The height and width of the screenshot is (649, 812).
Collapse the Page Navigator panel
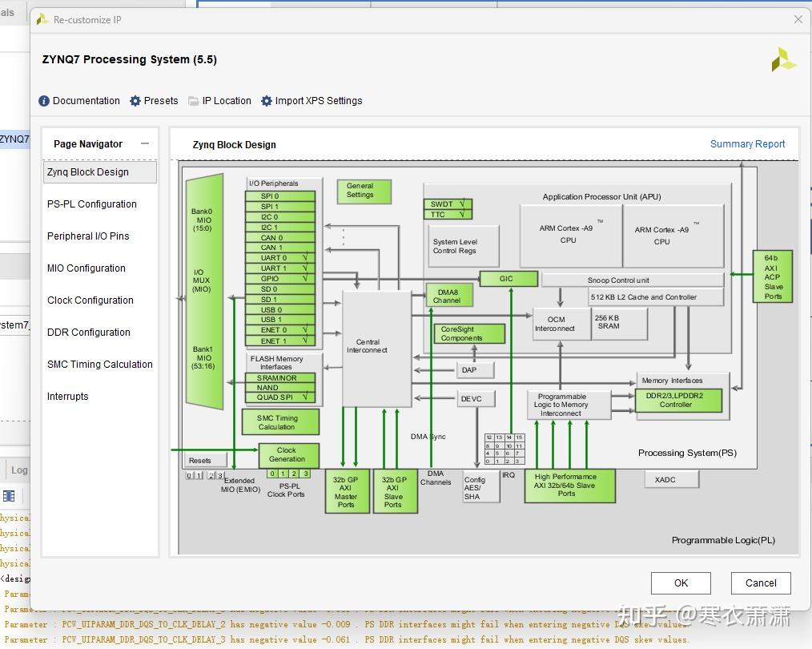[x=145, y=144]
